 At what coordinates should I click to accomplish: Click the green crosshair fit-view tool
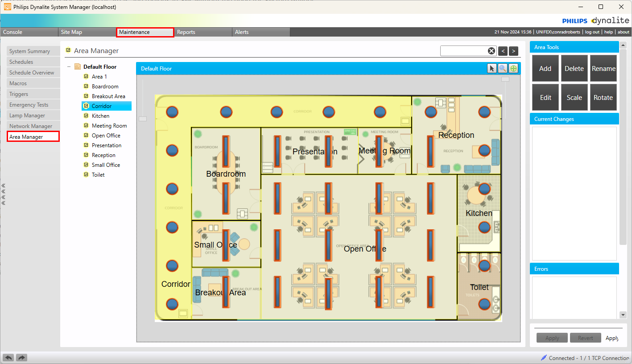[x=513, y=68]
